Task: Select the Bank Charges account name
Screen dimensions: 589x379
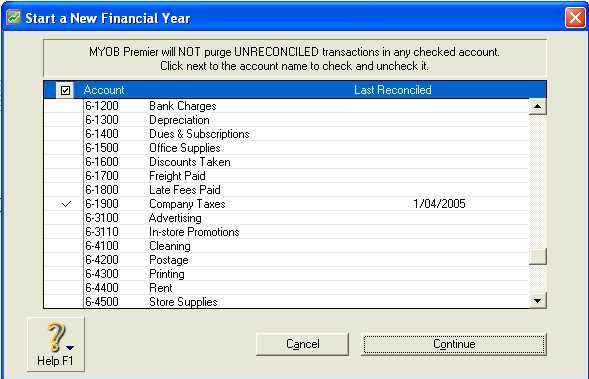Action: pyautogui.click(x=183, y=106)
